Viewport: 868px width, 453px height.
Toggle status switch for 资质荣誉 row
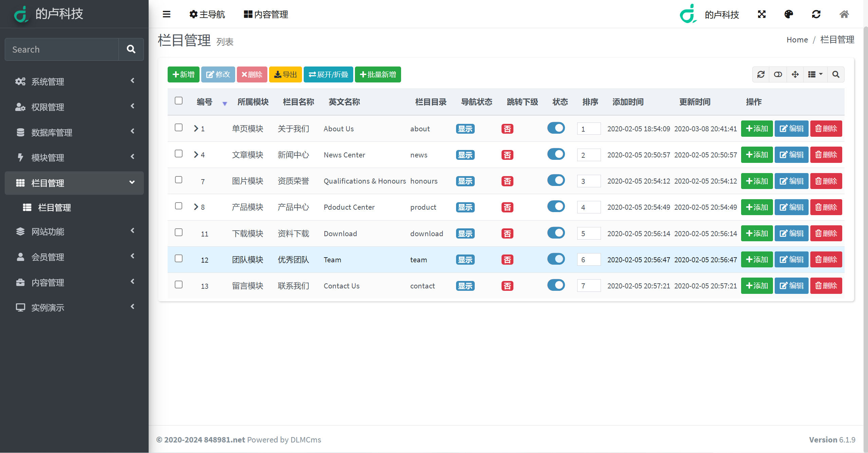(556, 180)
